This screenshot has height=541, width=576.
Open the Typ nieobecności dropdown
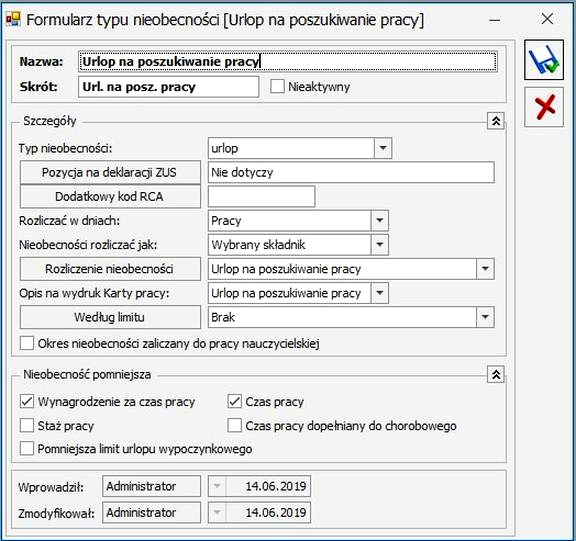click(x=383, y=148)
